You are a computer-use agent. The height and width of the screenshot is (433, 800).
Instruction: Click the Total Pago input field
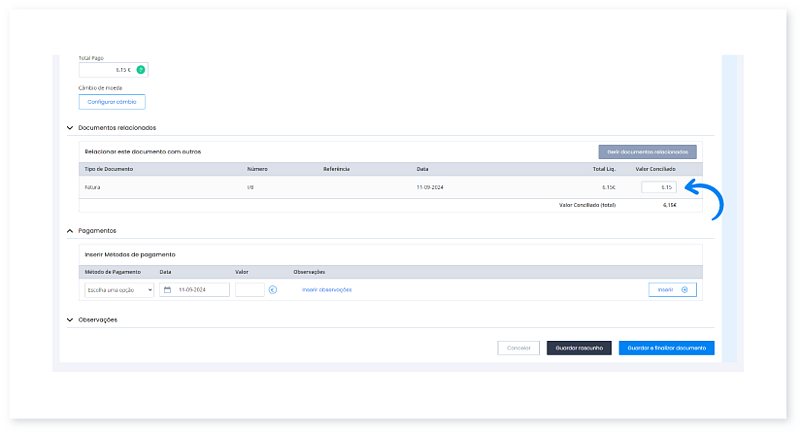pos(106,70)
